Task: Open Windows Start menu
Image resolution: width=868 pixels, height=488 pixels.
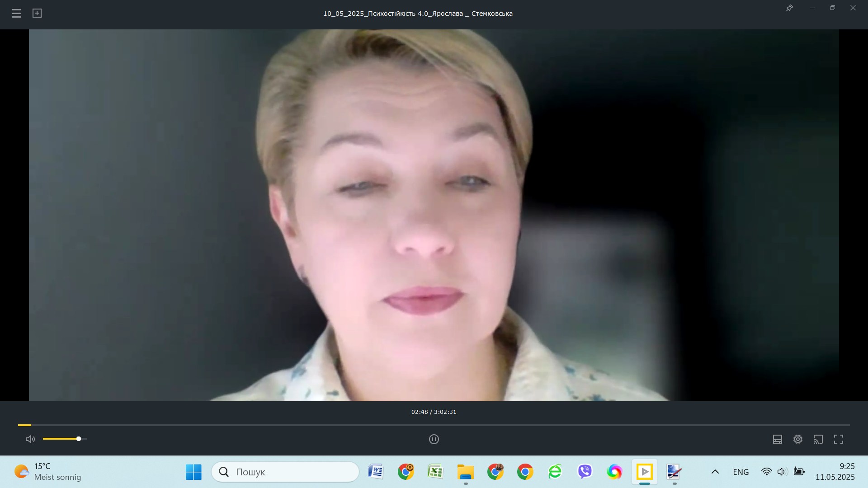Action: click(193, 472)
